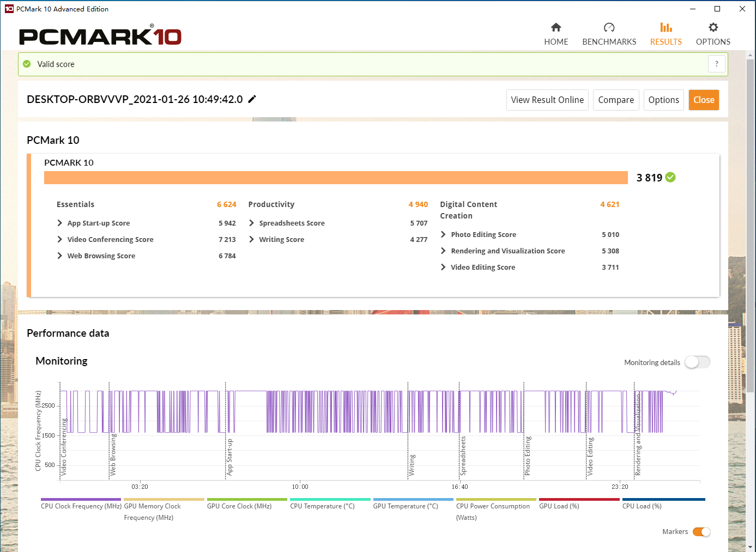Click the vertical scrollbar down arrow
756x552 pixels.
pyautogui.click(x=751, y=547)
